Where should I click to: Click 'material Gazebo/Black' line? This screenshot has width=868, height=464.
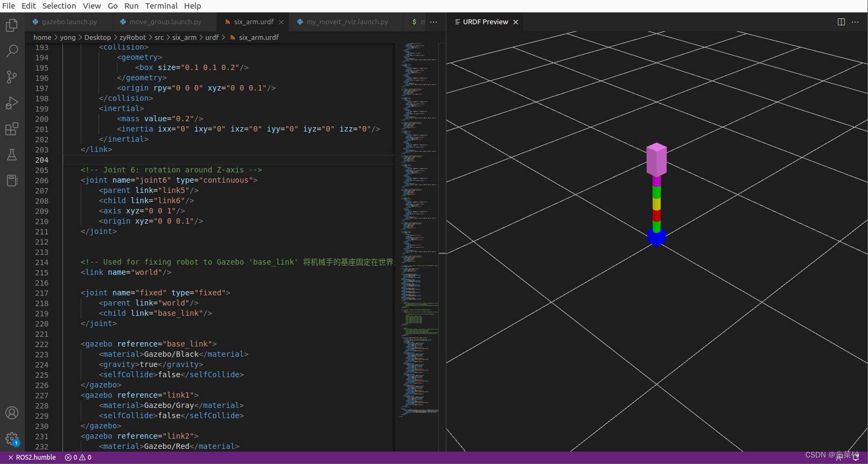pyautogui.click(x=173, y=355)
